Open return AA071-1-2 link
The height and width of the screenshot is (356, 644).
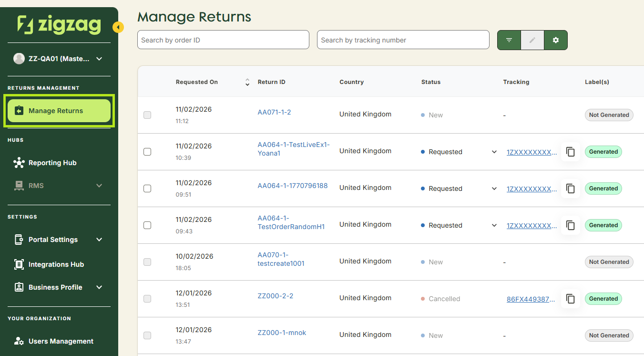274,112
